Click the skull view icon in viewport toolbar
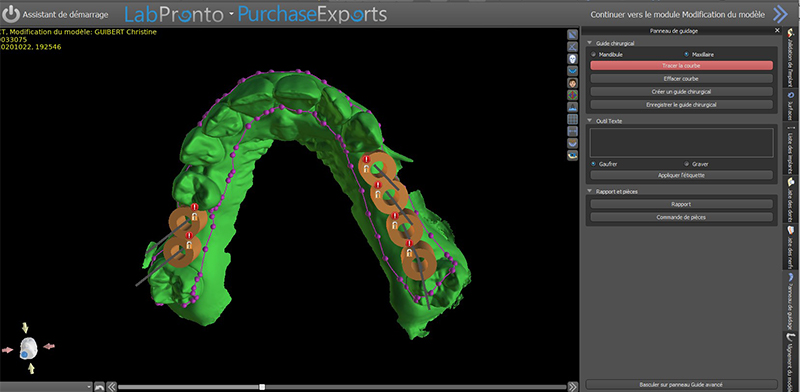 pyautogui.click(x=572, y=59)
